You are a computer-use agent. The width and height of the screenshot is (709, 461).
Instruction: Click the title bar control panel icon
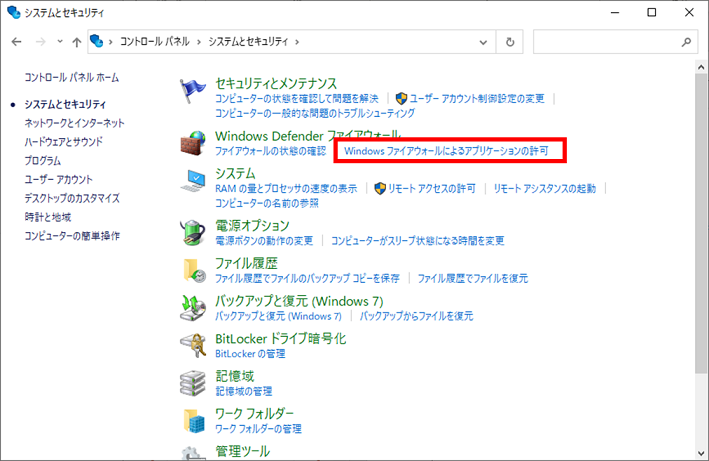[x=14, y=12]
